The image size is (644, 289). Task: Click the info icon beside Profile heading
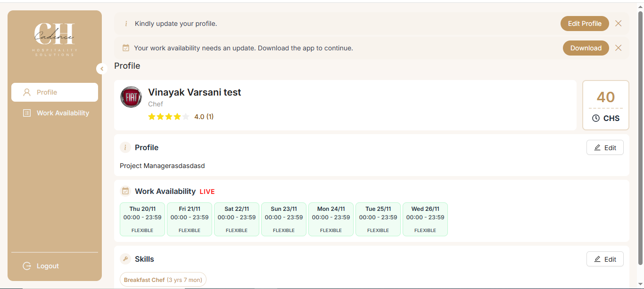pos(125,147)
